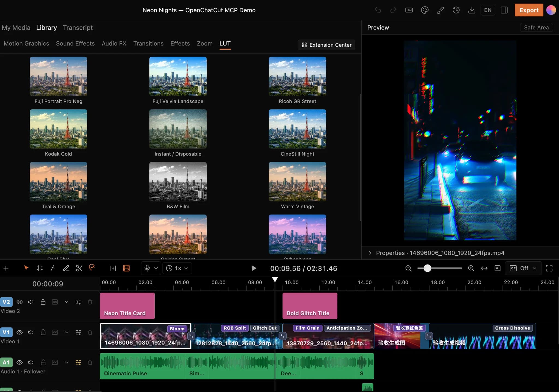Hide the V1 video track
Viewport: 559px width, 392px height.
click(19, 332)
